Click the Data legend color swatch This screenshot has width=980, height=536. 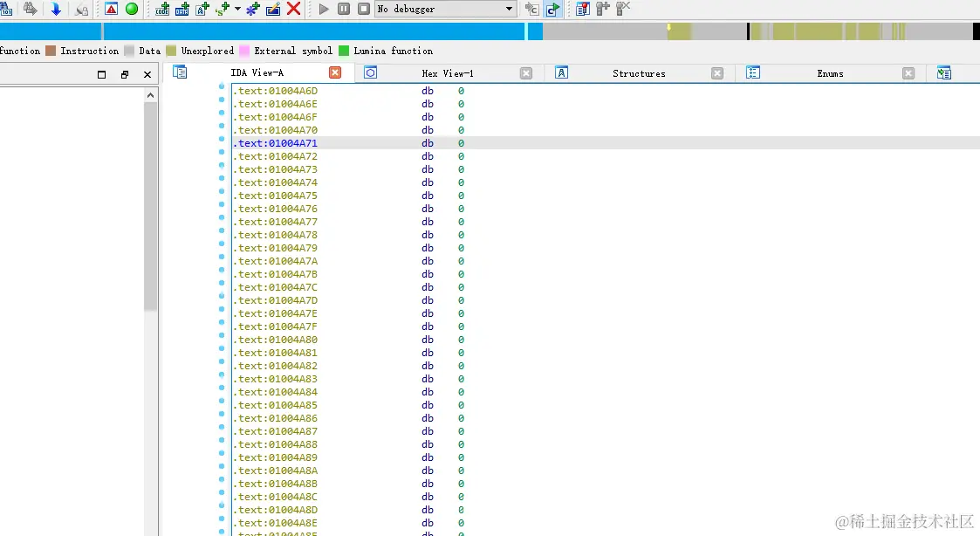pos(129,51)
